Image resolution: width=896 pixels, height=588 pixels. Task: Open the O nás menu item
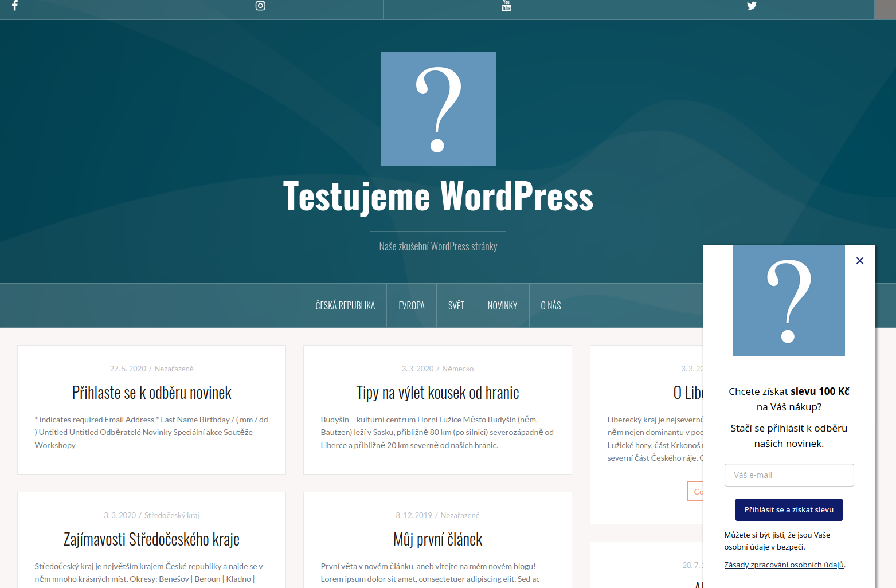coord(551,305)
